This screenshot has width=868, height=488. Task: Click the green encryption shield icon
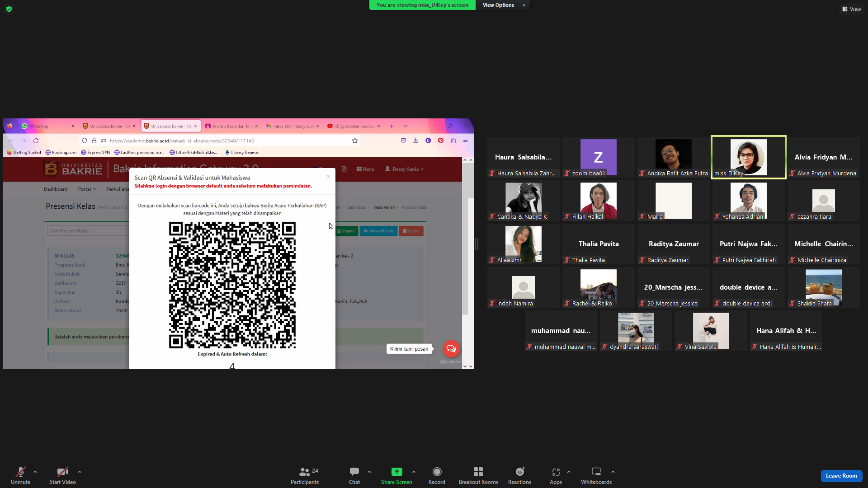(x=9, y=9)
